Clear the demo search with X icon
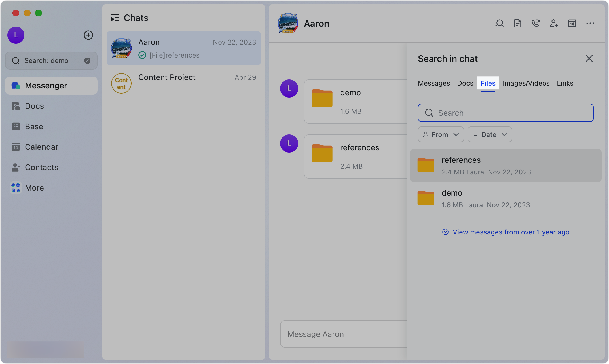The height and width of the screenshot is (364, 609). click(x=87, y=61)
